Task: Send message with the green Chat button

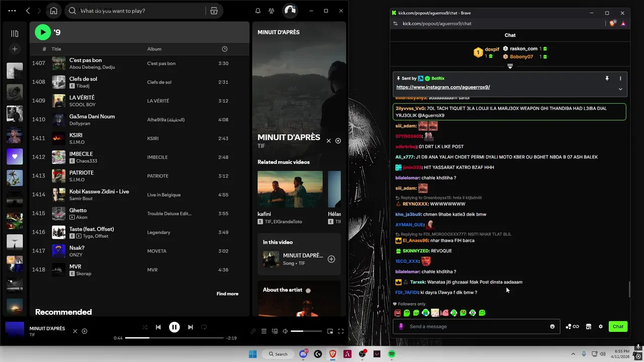Action: [x=618, y=326]
